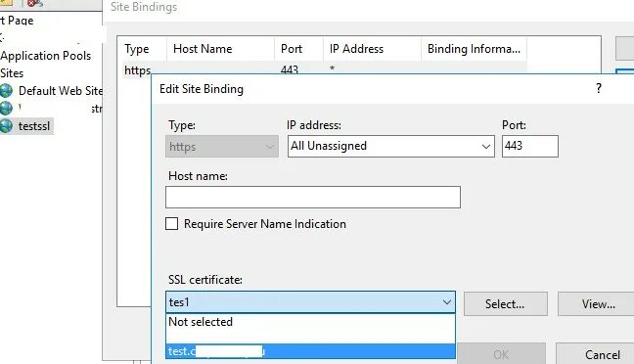Choose the highlighted test. certificate entry
The image size is (634, 364).
pos(310,351)
